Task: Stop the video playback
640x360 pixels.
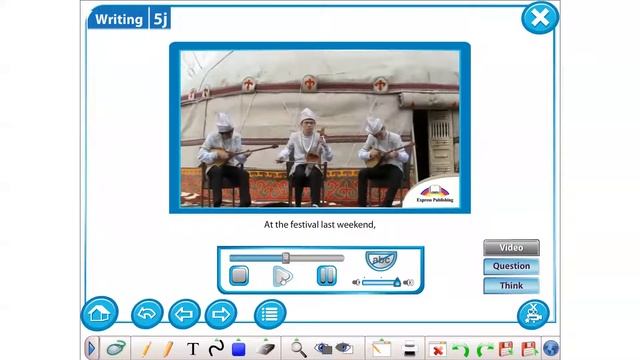Action: click(x=239, y=275)
